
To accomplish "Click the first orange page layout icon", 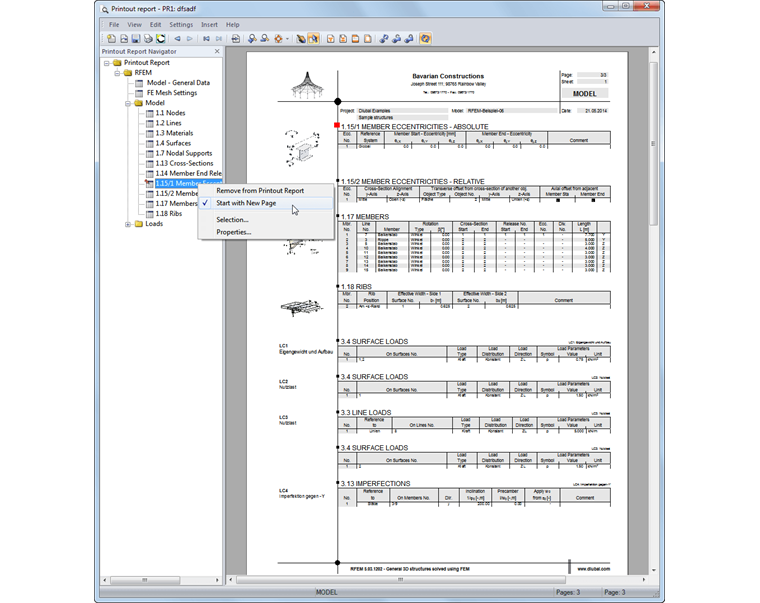I will 331,39.
